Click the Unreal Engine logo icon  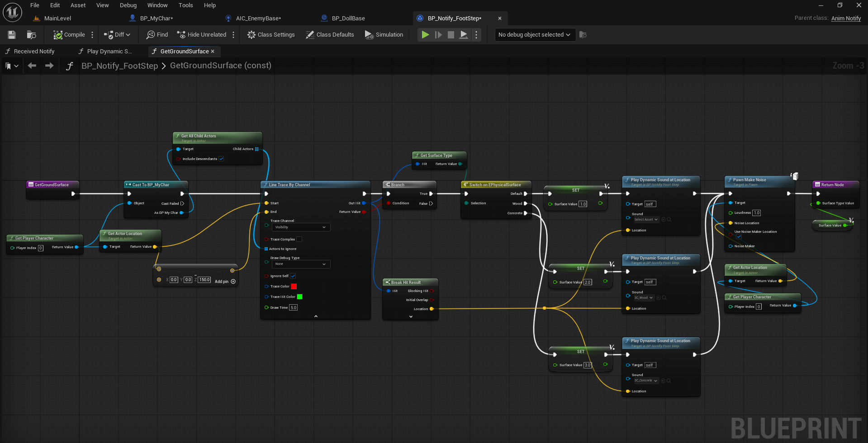(12, 12)
